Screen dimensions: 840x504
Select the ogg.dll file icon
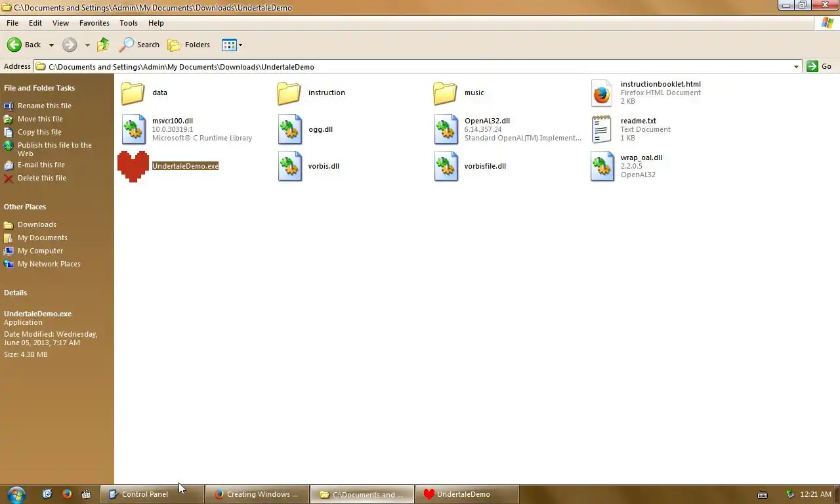pos(289,130)
